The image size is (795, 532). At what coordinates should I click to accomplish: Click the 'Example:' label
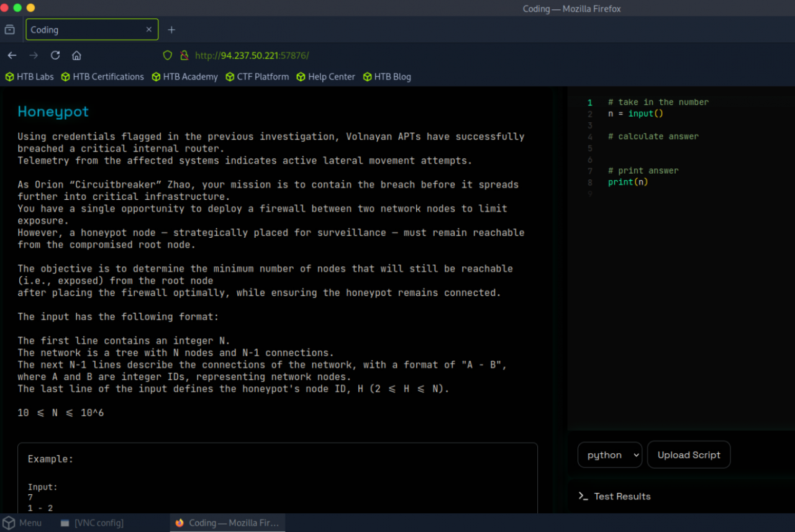pyautogui.click(x=51, y=459)
